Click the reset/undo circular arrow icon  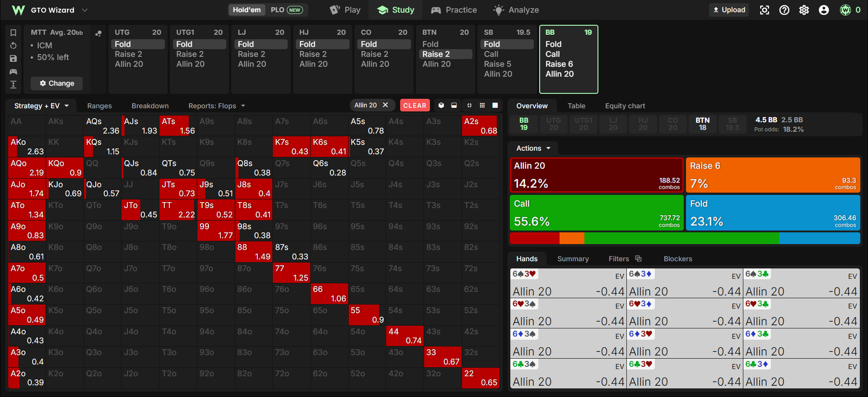(14, 46)
